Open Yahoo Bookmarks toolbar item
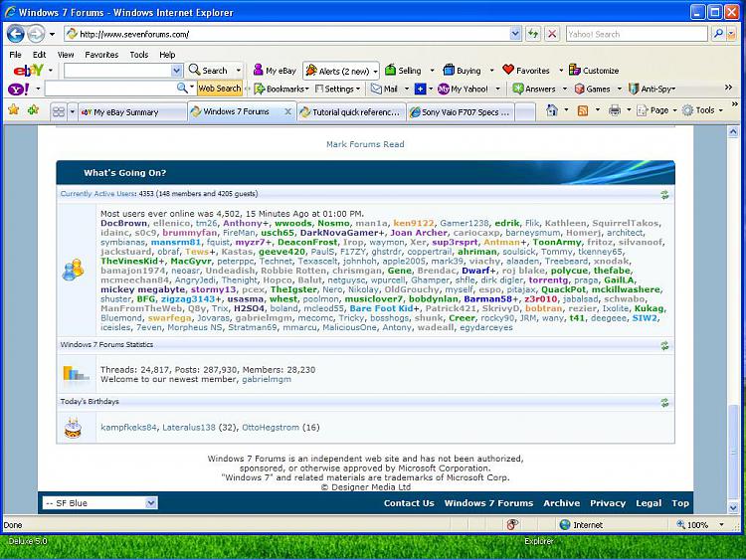Viewport: 746px width, 560px height. pos(281,89)
